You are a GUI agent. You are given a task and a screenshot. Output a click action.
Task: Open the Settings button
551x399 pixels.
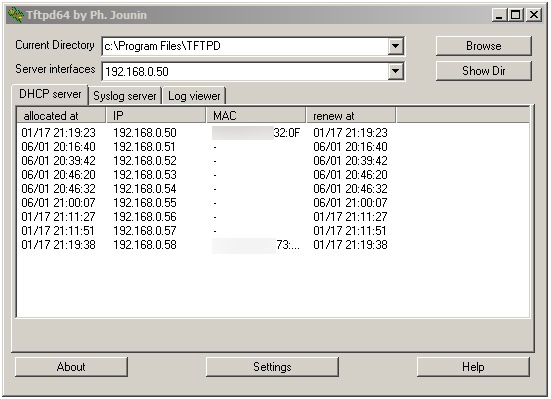pos(272,367)
